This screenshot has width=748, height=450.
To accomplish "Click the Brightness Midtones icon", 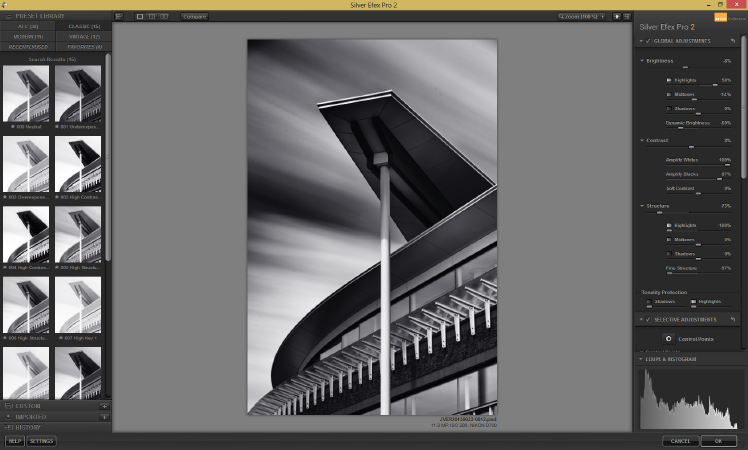I will point(669,94).
